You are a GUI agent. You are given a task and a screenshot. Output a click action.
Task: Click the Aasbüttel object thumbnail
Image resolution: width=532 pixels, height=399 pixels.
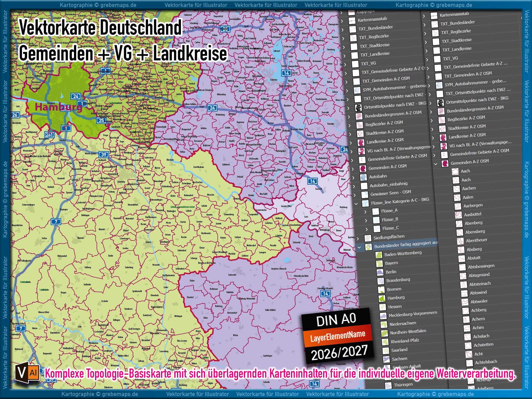(459, 215)
